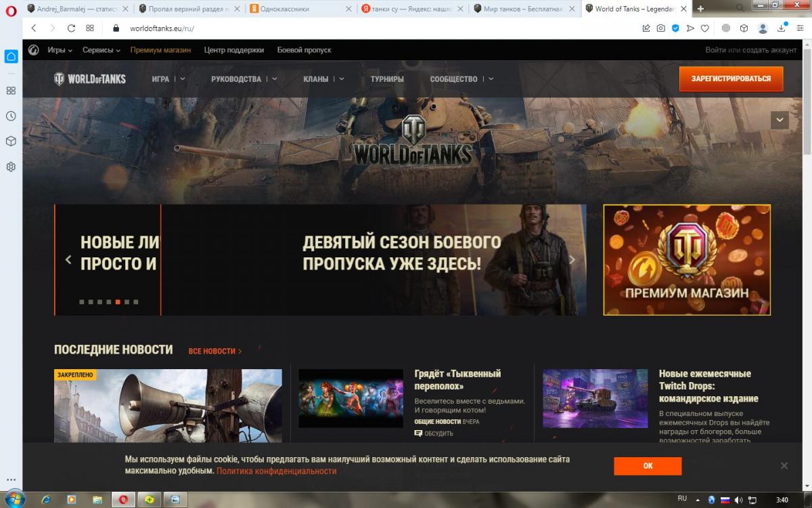
Task: Open Политика конфиденциальности link
Action: pos(276,471)
